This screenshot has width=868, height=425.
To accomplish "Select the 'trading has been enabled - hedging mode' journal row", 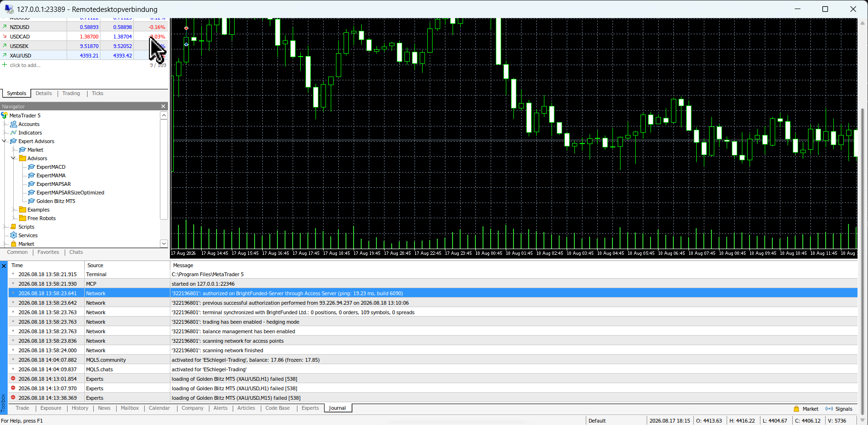I will point(433,322).
